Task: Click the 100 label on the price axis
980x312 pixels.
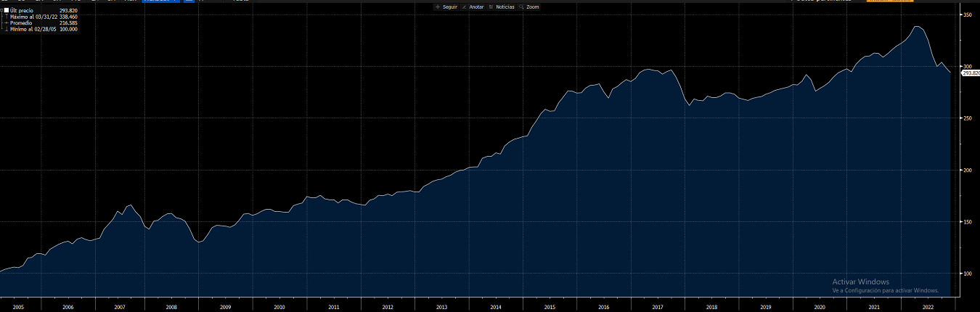Action: pos(966,274)
